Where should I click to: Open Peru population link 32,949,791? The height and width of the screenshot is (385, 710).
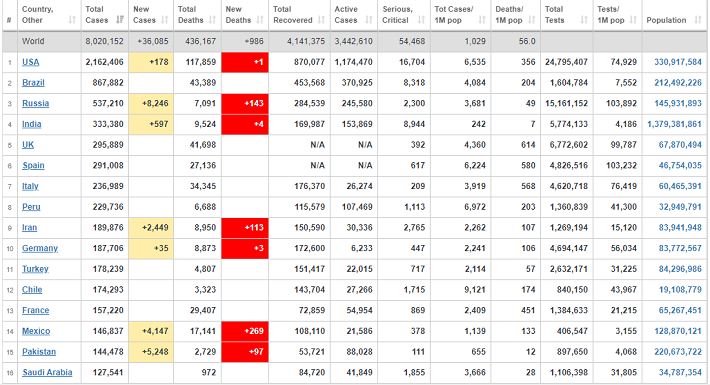click(x=680, y=207)
